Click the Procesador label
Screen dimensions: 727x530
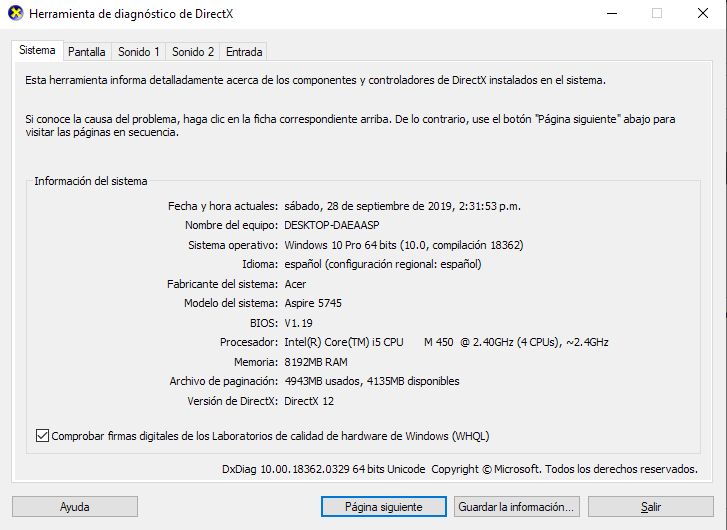click(x=249, y=342)
